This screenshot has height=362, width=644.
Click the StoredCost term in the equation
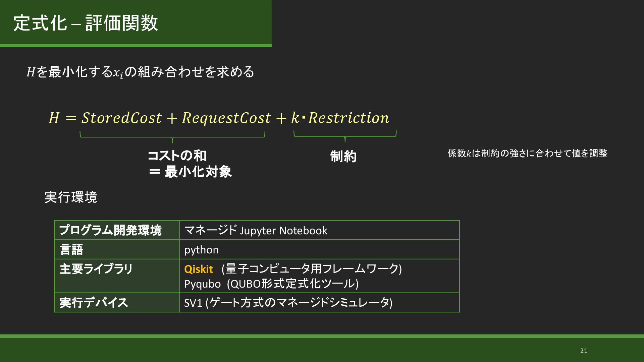pyautogui.click(x=121, y=118)
